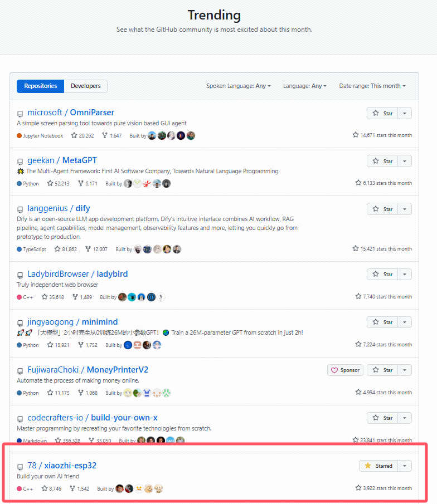Unstar xiaozhi-esp32 via Starred button
This screenshot has width=437, height=504.
[378, 466]
